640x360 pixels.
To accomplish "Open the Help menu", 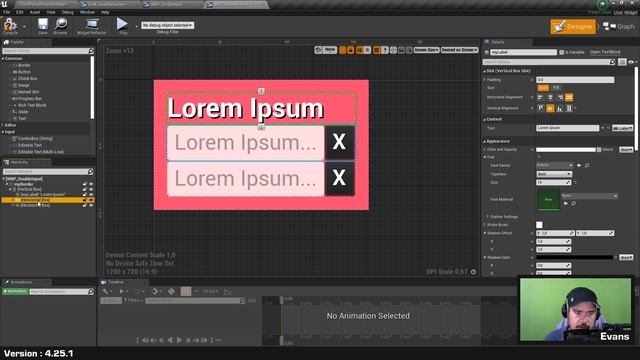I will tap(105, 12).
